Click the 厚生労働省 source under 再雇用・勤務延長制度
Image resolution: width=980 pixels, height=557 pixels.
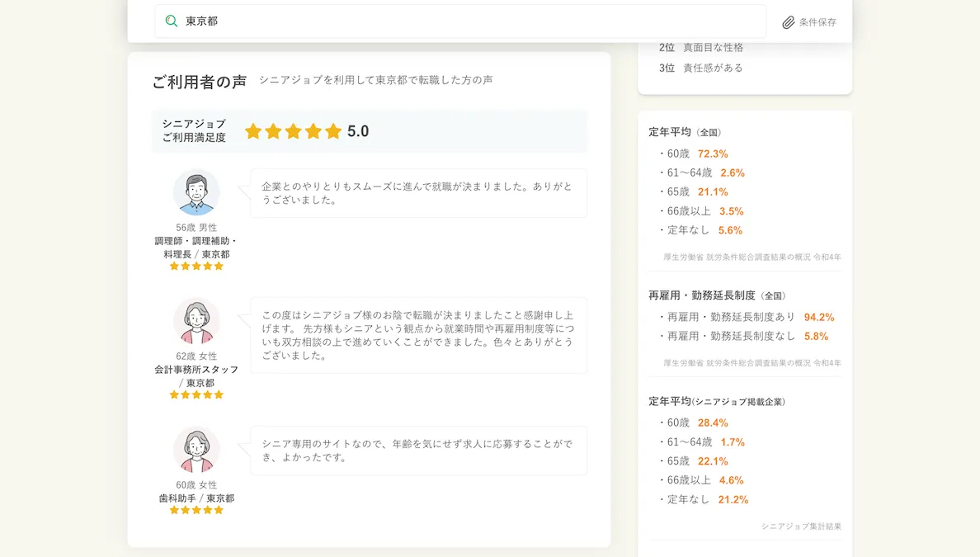click(751, 363)
